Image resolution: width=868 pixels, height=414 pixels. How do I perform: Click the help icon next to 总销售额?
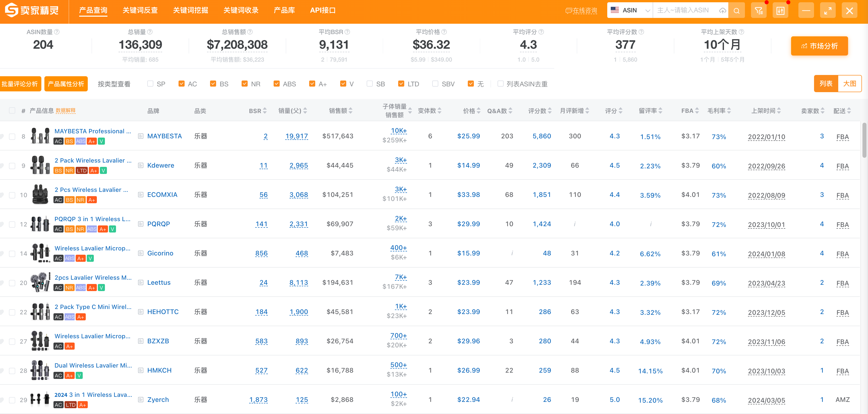250,32
